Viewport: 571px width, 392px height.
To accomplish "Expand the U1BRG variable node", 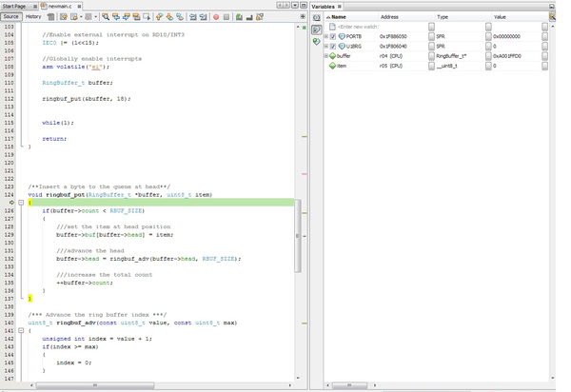I will click(x=326, y=47).
